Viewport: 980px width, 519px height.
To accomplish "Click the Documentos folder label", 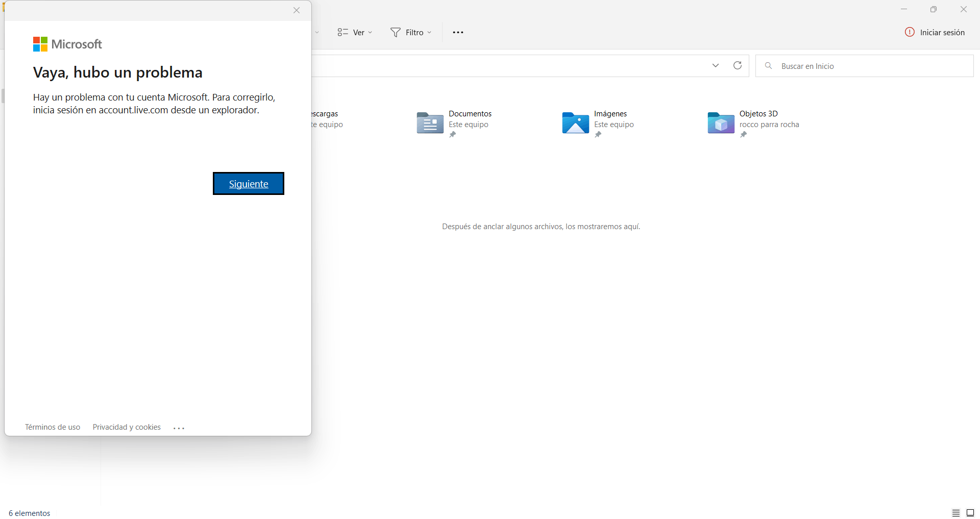I will click(x=470, y=114).
